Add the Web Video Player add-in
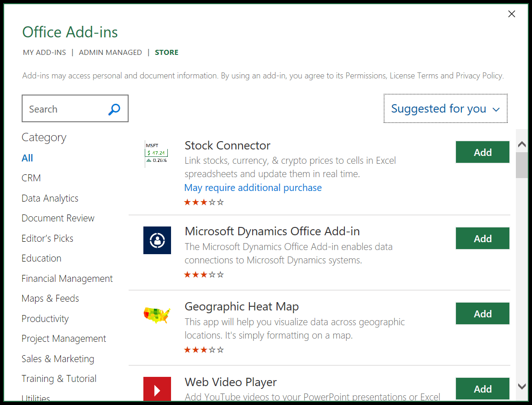Screen dimensions: 532x405 click(483, 389)
